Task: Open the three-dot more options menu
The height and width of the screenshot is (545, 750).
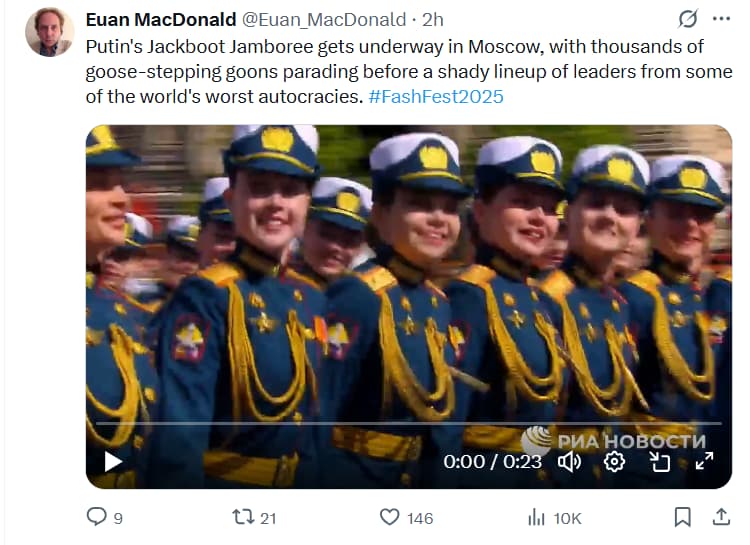Action: tap(721, 19)
